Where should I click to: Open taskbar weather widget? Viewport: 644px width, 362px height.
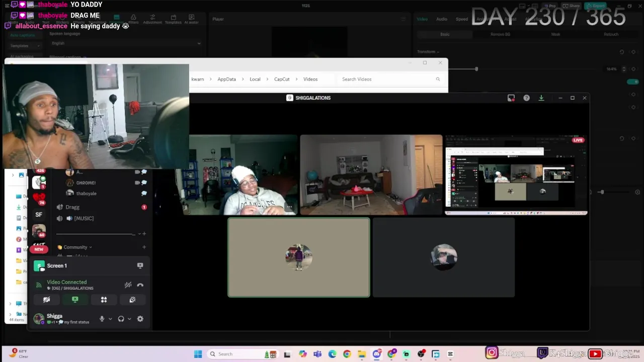pos(19,353)
